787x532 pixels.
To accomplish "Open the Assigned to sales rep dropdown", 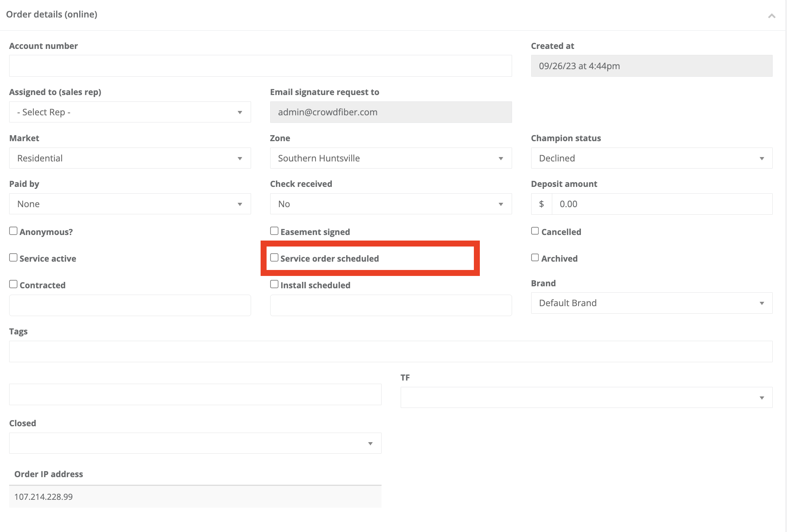I will pos(130,112).
